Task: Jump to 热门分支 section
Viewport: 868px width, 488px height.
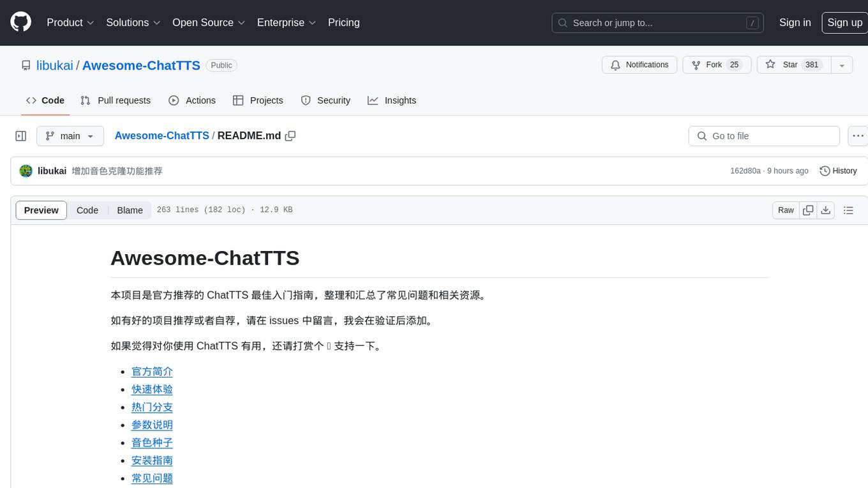Action: click(x=152, y=408)
